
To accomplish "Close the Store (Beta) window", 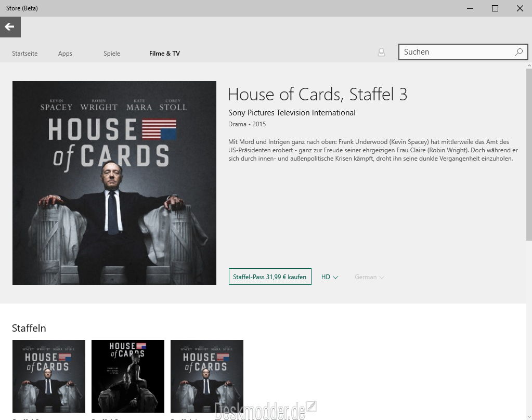I will 520,8.
